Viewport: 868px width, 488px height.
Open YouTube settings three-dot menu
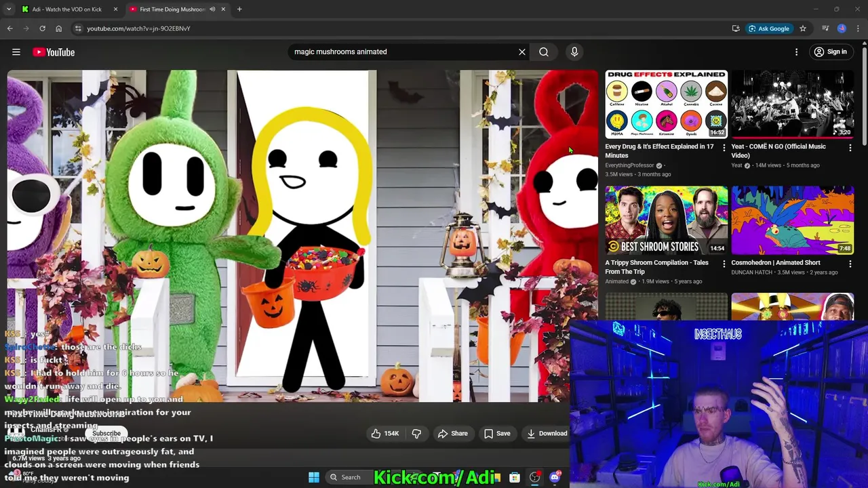tap(797, 52)
